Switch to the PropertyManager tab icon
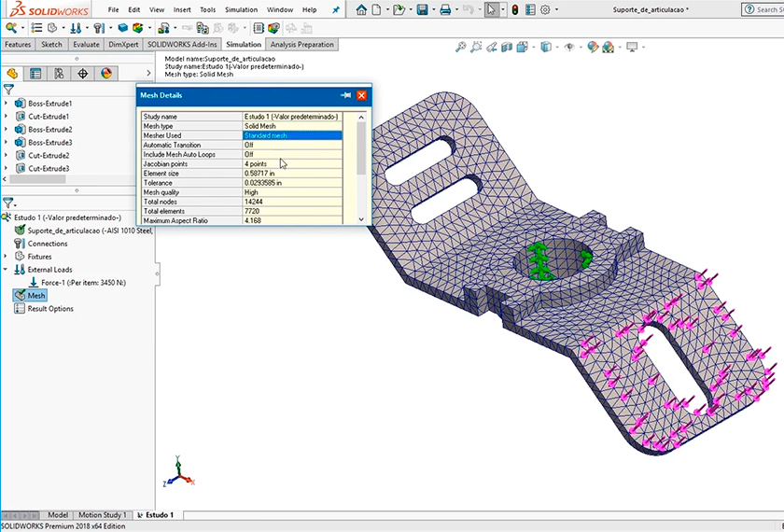This screenshot has width=784, height=532. click(35, 73)
